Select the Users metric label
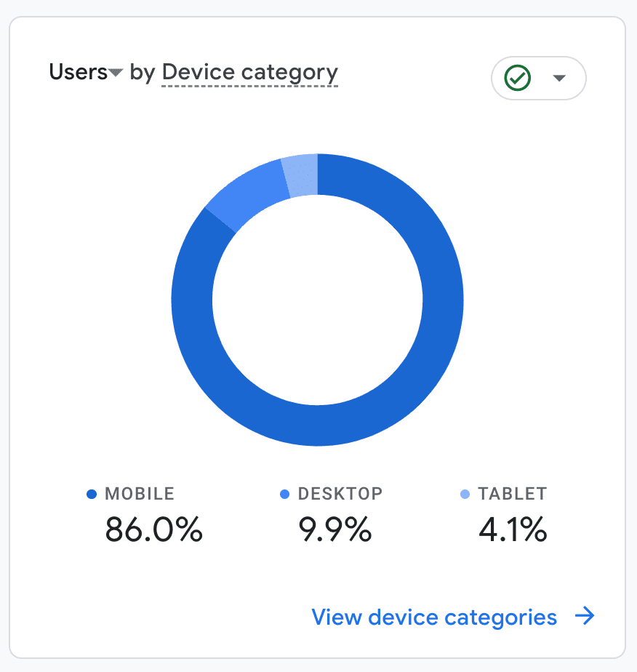Screen dimensions: 637x672 [x=77, y=73]
